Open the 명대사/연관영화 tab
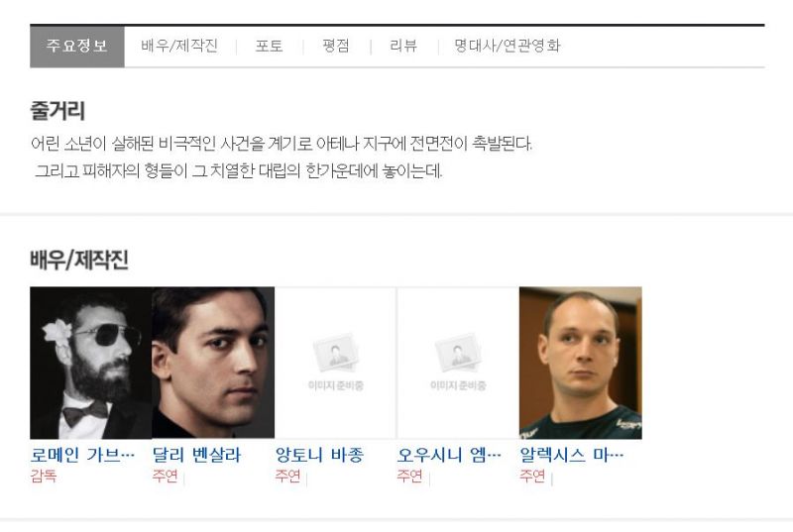 click(x=508, y=46)
